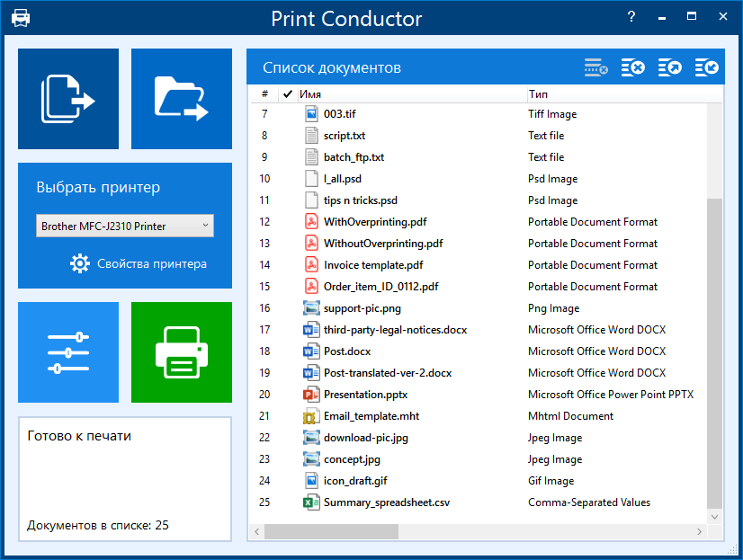This screenshot has height=560, width=743.
Task: Click text file icon of batch_ftp.txt
Action: [311, 156]
